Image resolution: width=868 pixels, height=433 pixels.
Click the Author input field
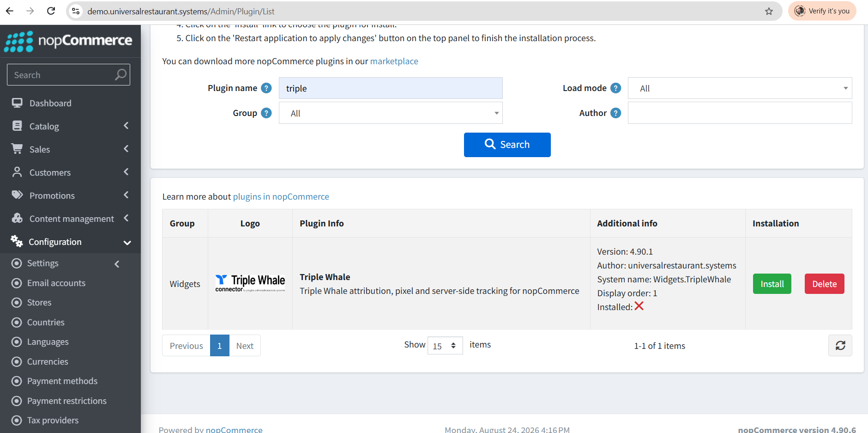tap(740, 113)
